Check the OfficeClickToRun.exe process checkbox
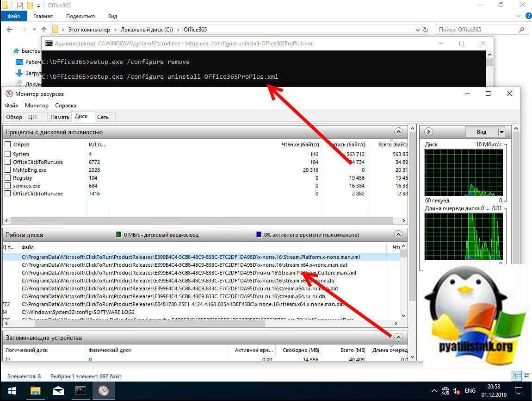This screenshot has width=532, height=401. point(7,162)
